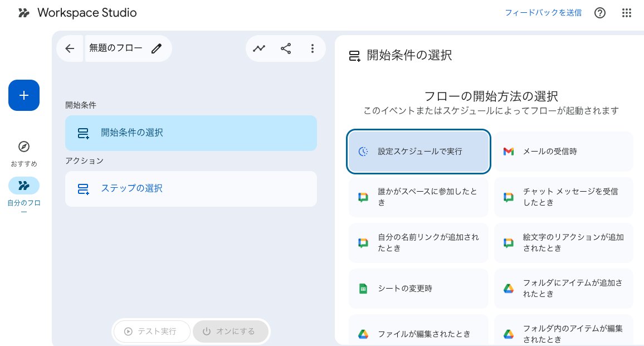644x346 pixels.
Task: Click the 開始条件 section label
Action: pyautogui.click(x=80, y=105)
